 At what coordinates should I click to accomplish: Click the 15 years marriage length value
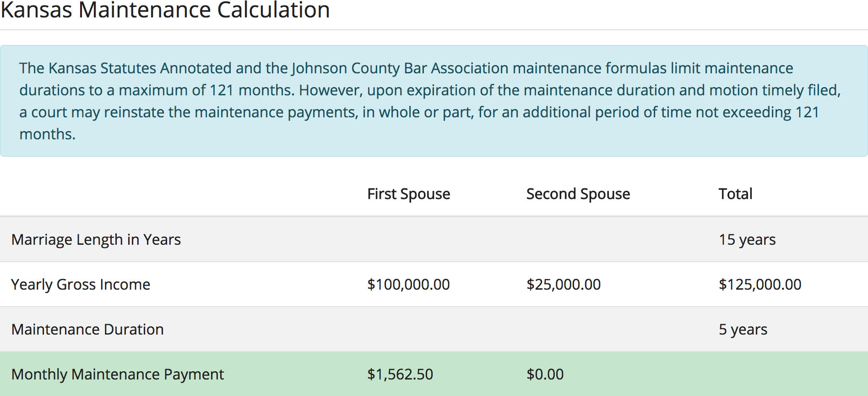click(x=747, y=239)
